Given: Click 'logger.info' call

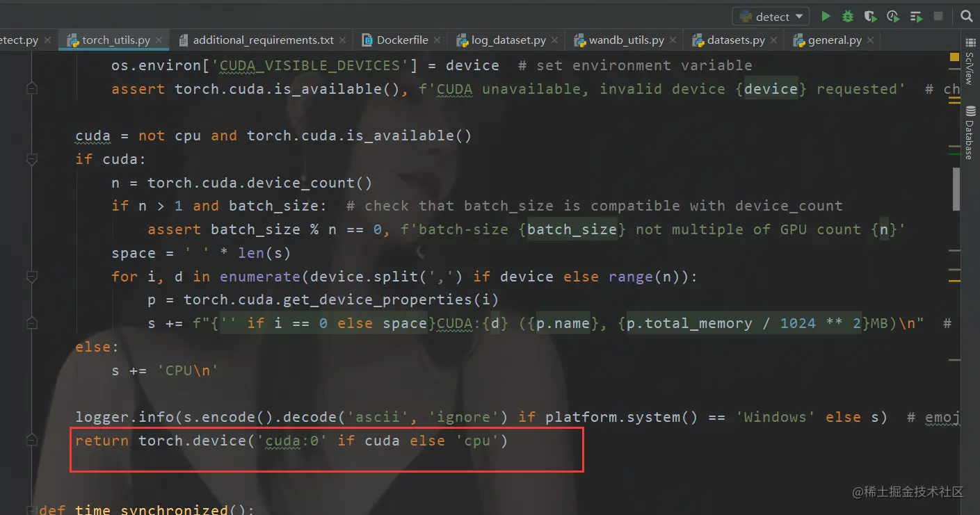Looking at the screenshot, I should pos(124,417).
